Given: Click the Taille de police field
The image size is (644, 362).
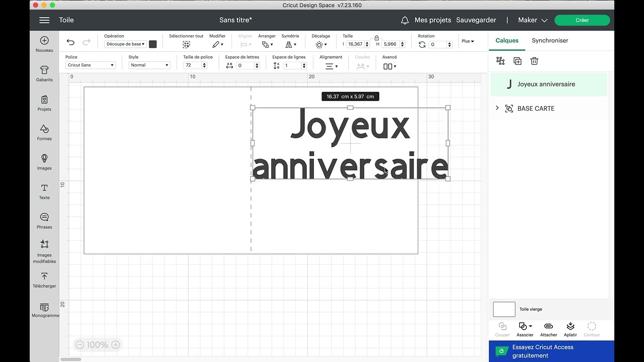Looking at the screenshot, I should click(192, 65).
